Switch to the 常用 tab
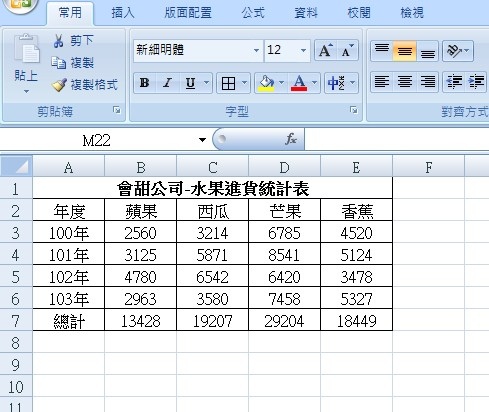This screenshot has height=412, width=489. pos(70,13)
